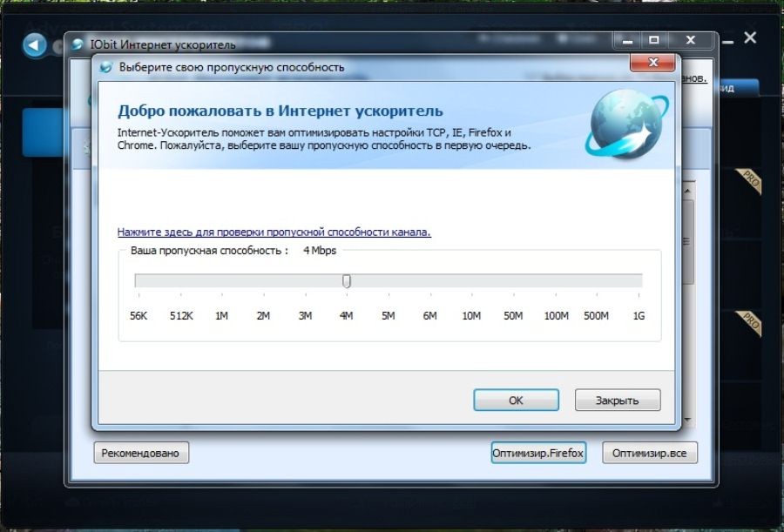
Task: Select the 1M label on the bandwidth scale
Action: coord(221,316)
